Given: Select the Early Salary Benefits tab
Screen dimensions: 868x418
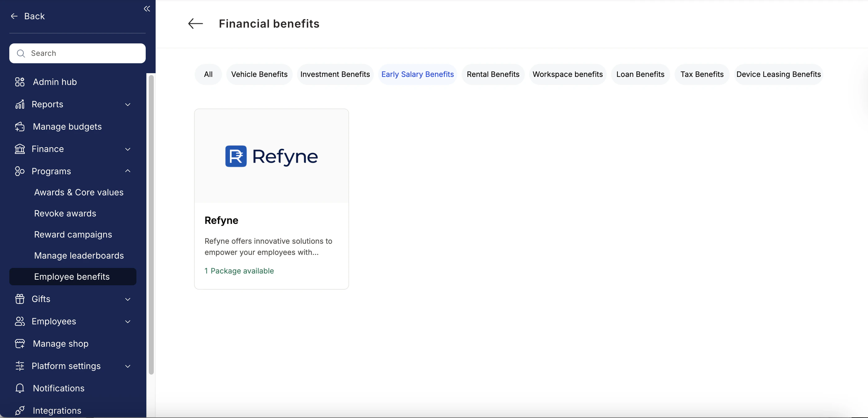Looking at the screenshot, I should 418,74.
